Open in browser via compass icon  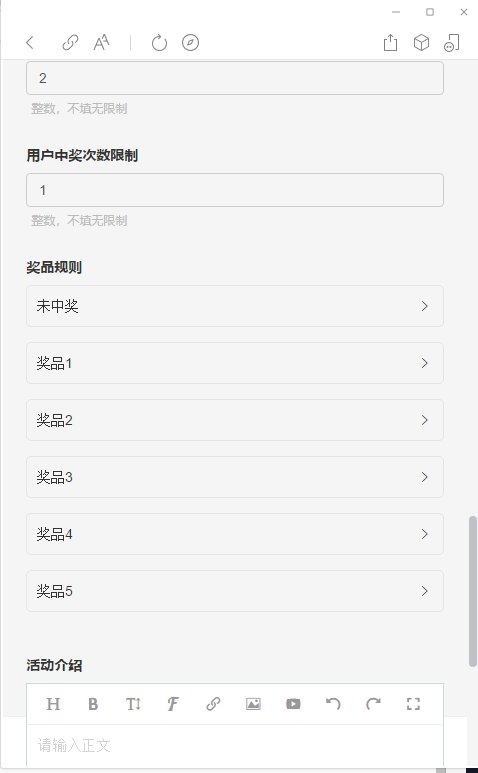coord(190,42)
